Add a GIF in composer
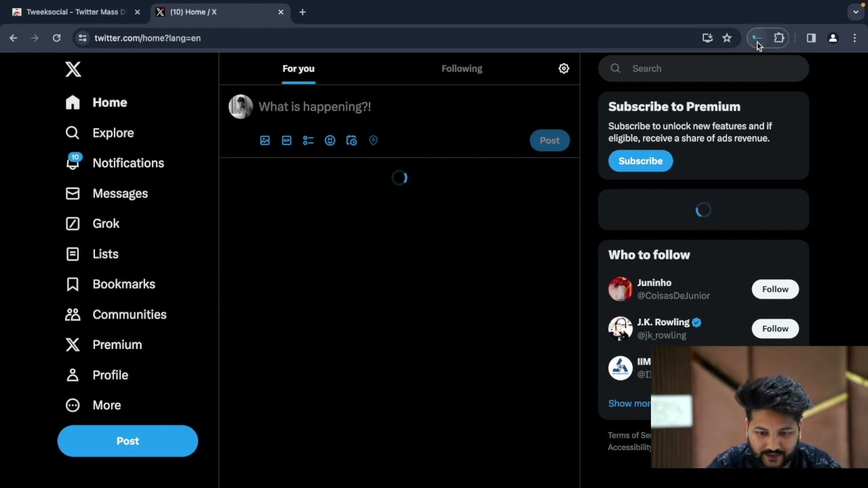The image size is (868, 488). pos(287,140)
